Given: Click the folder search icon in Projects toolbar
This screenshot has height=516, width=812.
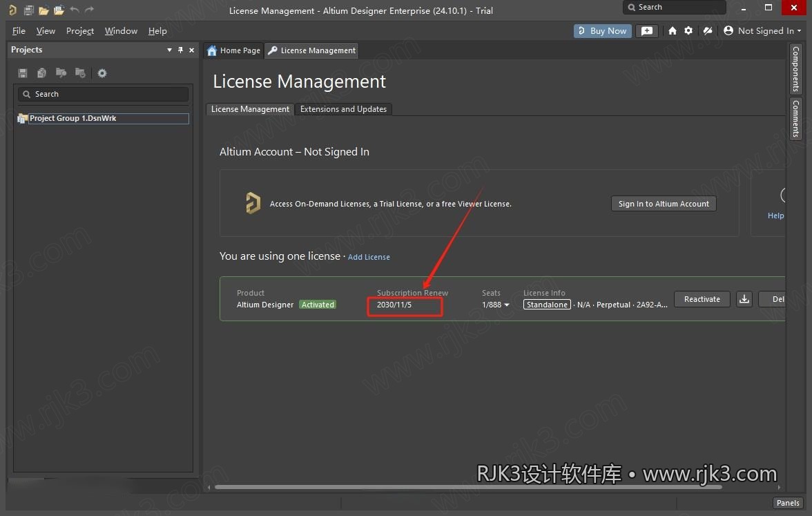Looking at the screenshot, I should [x=61, y=73].
